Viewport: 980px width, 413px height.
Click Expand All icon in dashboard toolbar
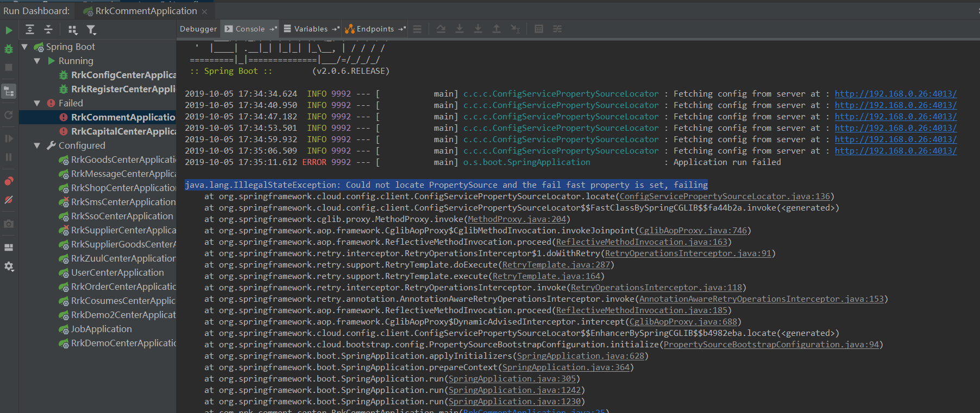point(30,29)
